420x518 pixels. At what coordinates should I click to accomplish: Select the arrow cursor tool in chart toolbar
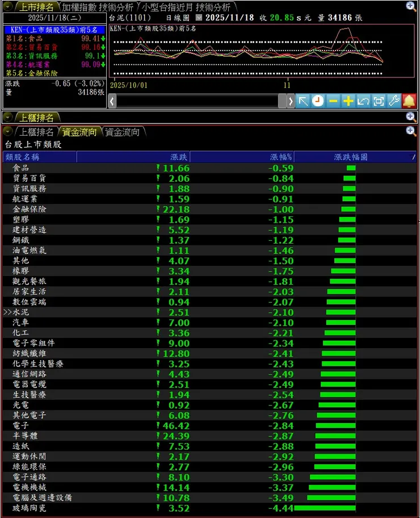pos(303,101)
